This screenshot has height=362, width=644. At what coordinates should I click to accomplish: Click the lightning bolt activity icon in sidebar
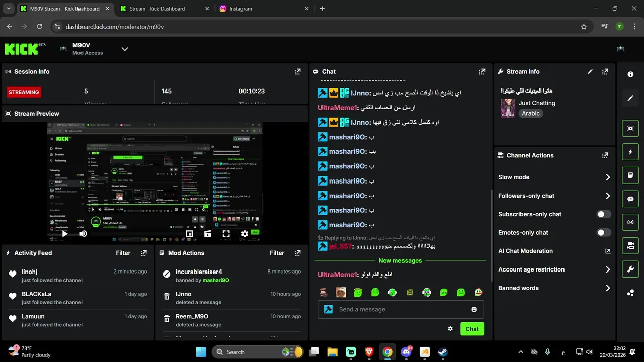(x=630, y=152)
